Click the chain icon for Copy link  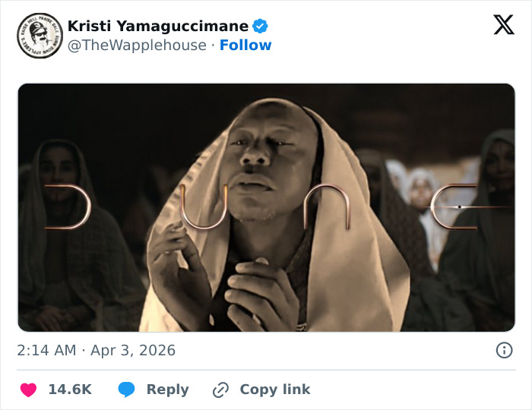click(221, 389)
